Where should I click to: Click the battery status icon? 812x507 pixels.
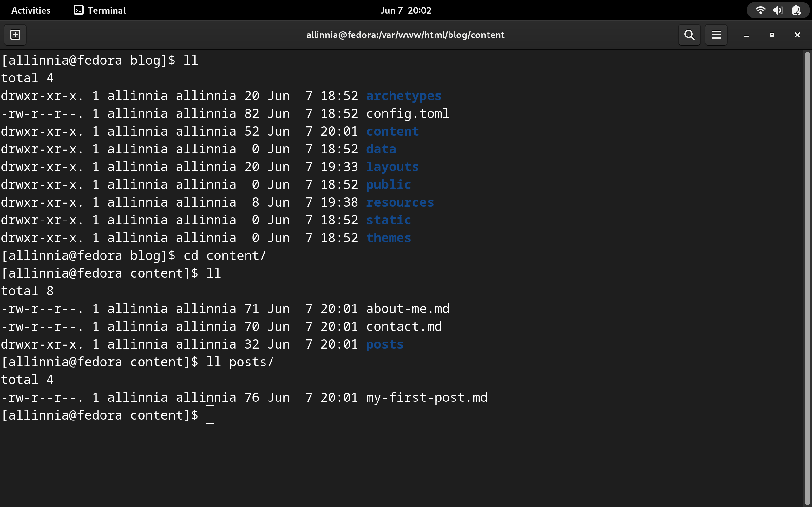pos(796,10)
